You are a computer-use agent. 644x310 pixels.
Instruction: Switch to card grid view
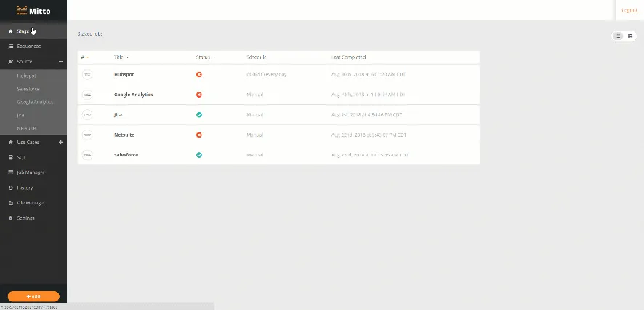630,36
